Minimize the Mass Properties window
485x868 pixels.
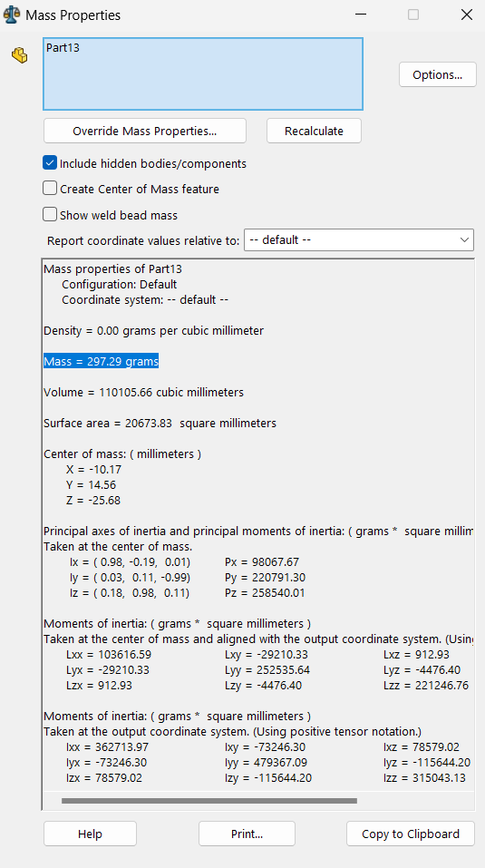pyautogui.click(x=361, y=15)
